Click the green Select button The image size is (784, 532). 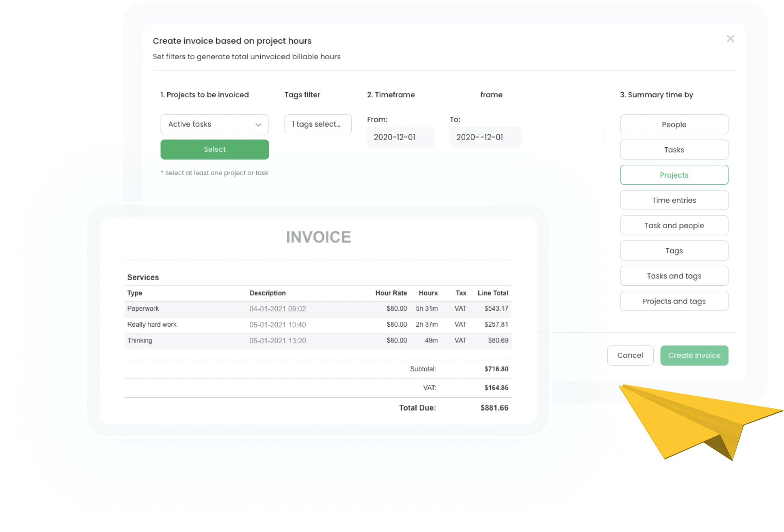click(214, 149)
